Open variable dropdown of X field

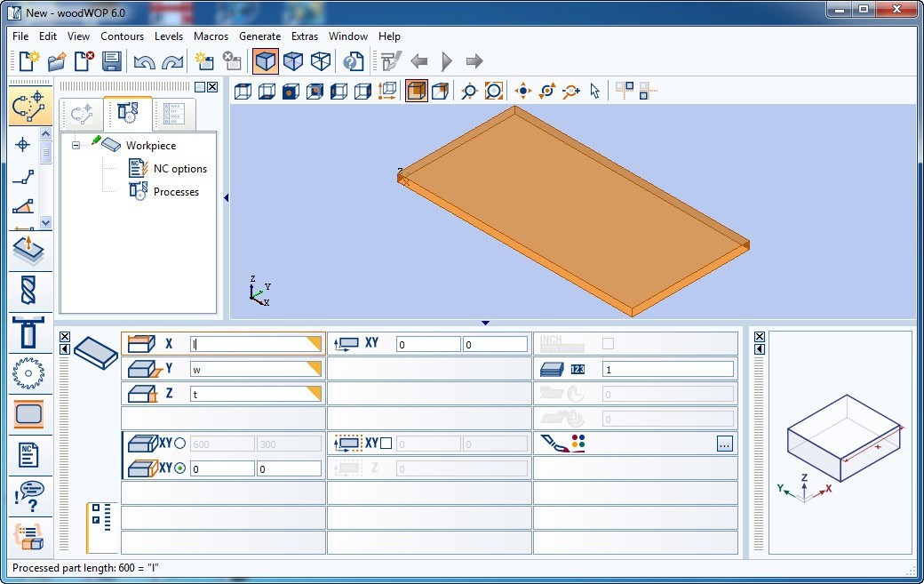click(x=315, y=344)
